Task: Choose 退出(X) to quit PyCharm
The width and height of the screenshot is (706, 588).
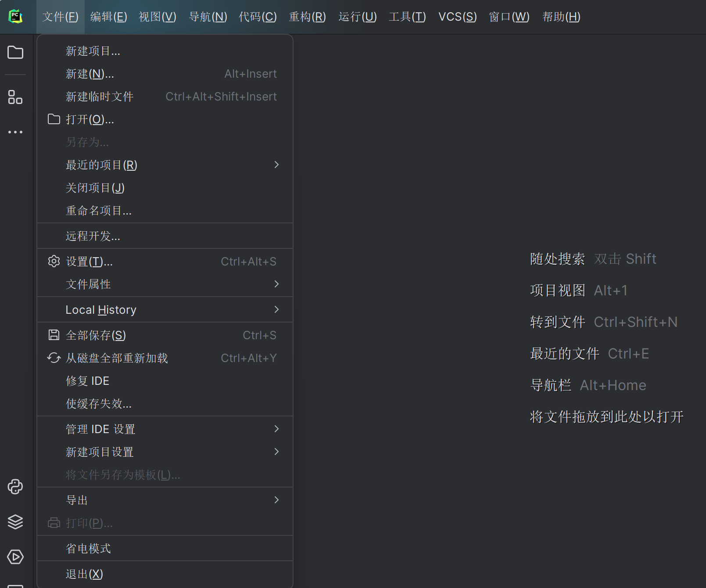Action: pos(165,574)
